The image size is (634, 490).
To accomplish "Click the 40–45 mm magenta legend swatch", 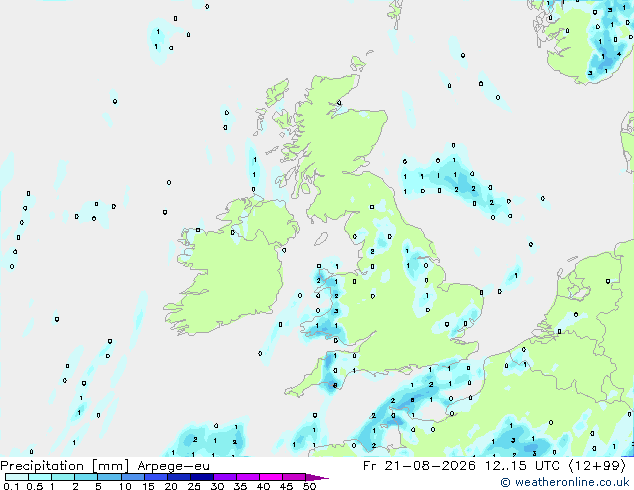I will [x=271, y=477].
